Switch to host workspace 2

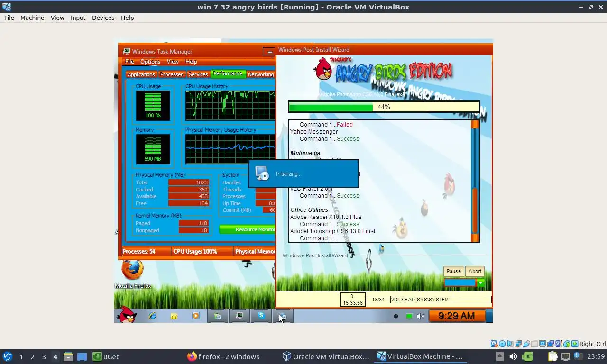(32, 356)
